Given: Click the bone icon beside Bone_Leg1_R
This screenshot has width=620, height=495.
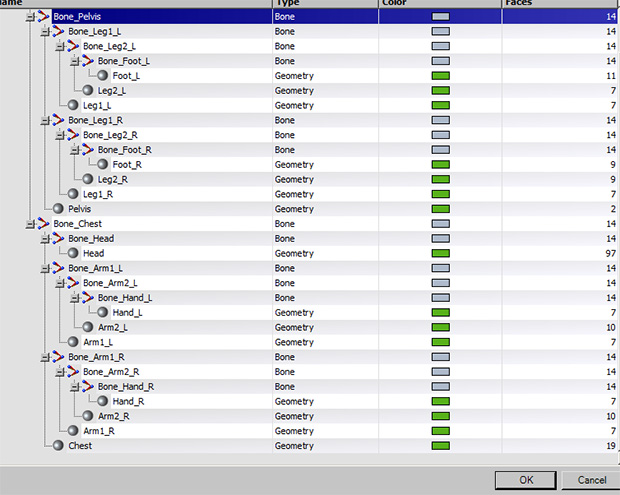Looking at the screenshot, I should [x=58, y=120].
